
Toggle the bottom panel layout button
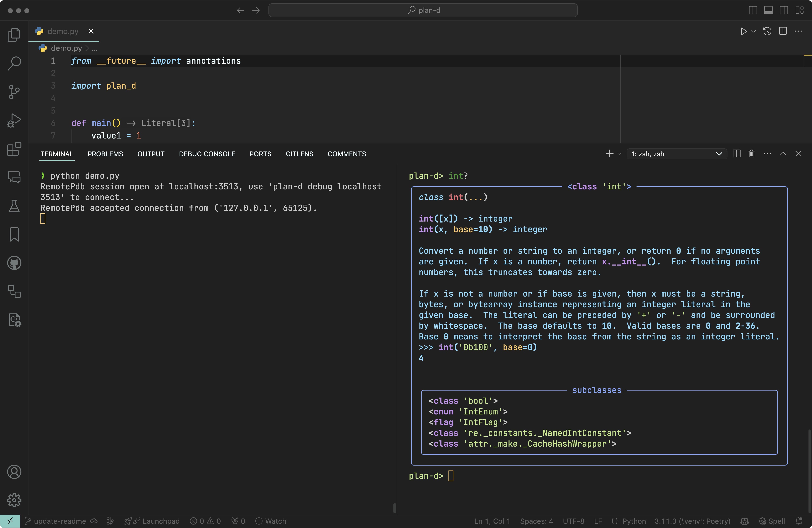(768, 10)
